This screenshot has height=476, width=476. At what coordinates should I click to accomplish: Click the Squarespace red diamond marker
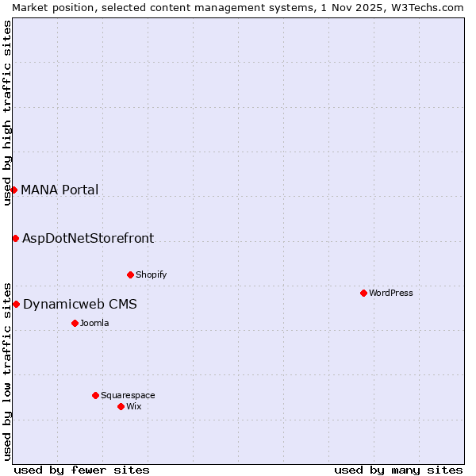[95, 395]
